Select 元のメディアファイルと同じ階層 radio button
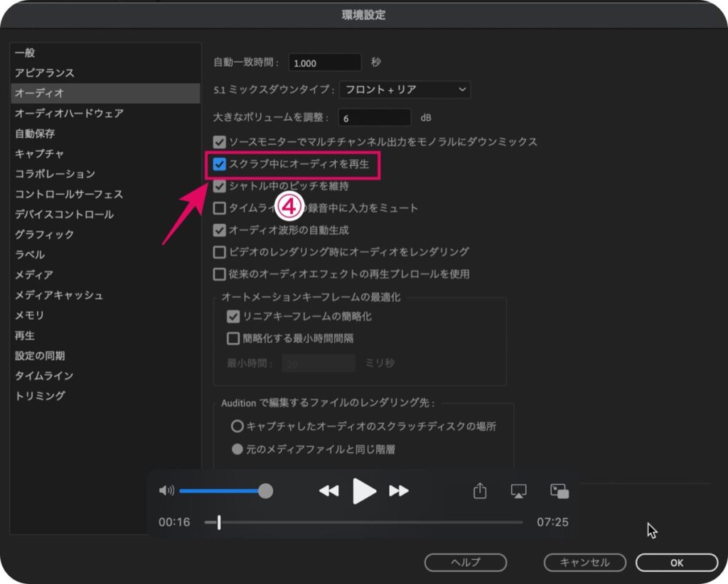 pos(237,449)
